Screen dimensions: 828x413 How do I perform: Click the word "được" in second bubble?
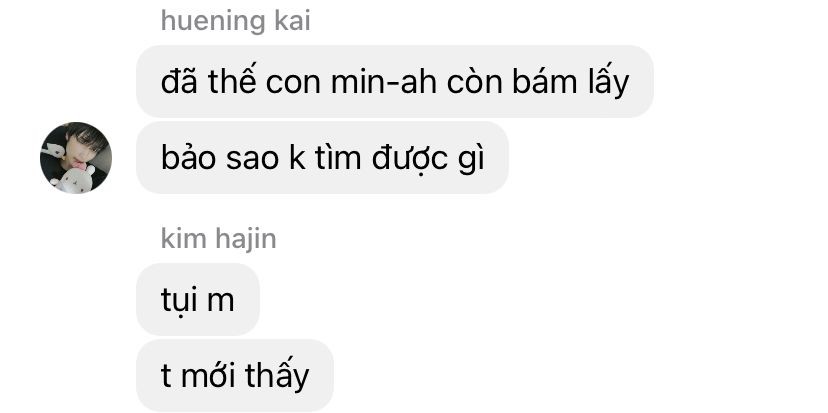(411, 159)
